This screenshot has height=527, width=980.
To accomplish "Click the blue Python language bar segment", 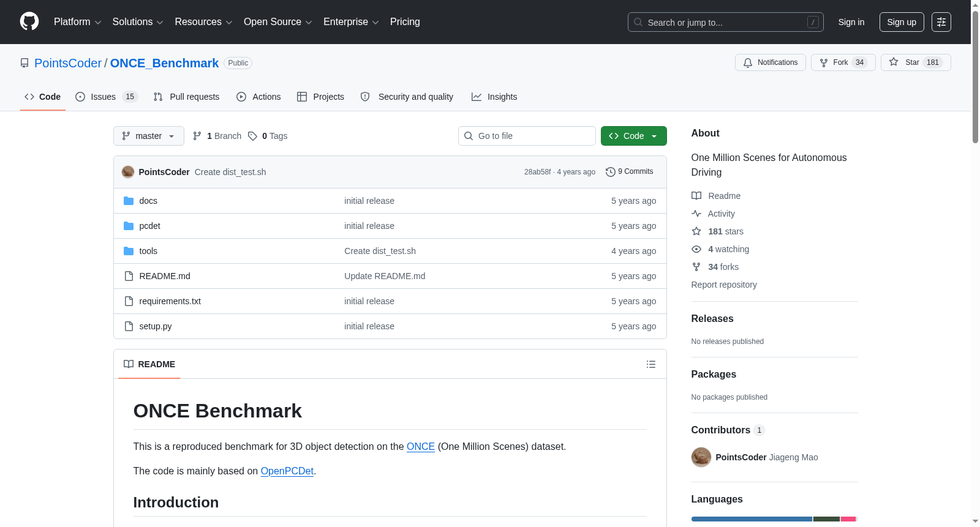I will [x=752, y=519].
